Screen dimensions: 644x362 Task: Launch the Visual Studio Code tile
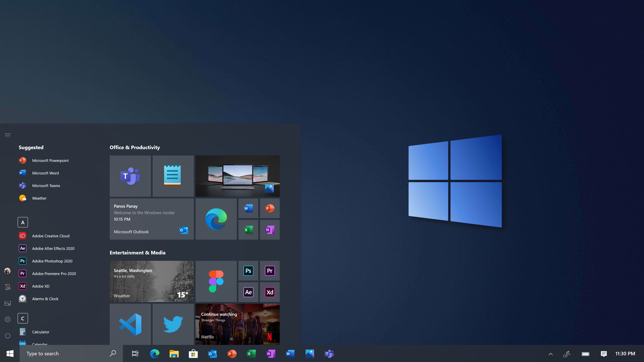click(x=130, y=324)
